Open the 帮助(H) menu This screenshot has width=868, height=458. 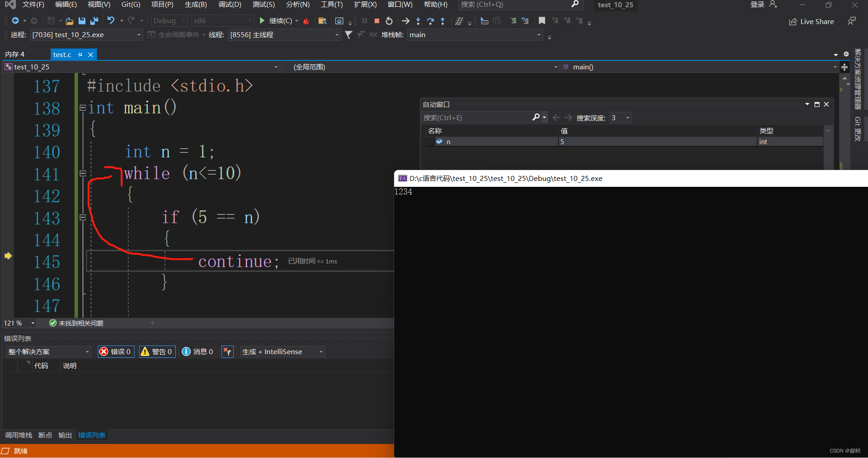[x=435, y=5]
